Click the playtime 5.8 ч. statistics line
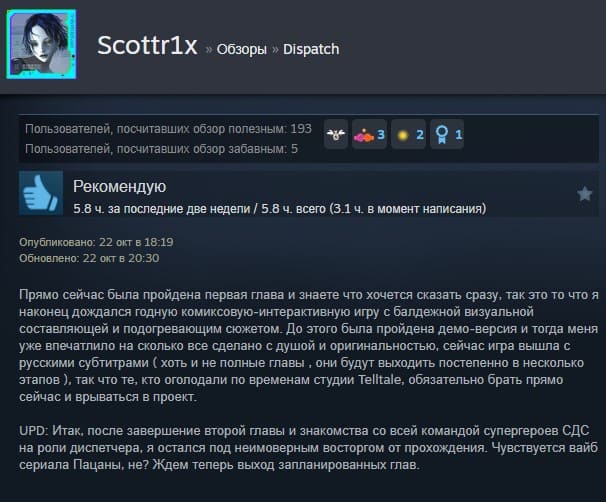The width and height of the screenshot is (606, 502). point(279,209)
